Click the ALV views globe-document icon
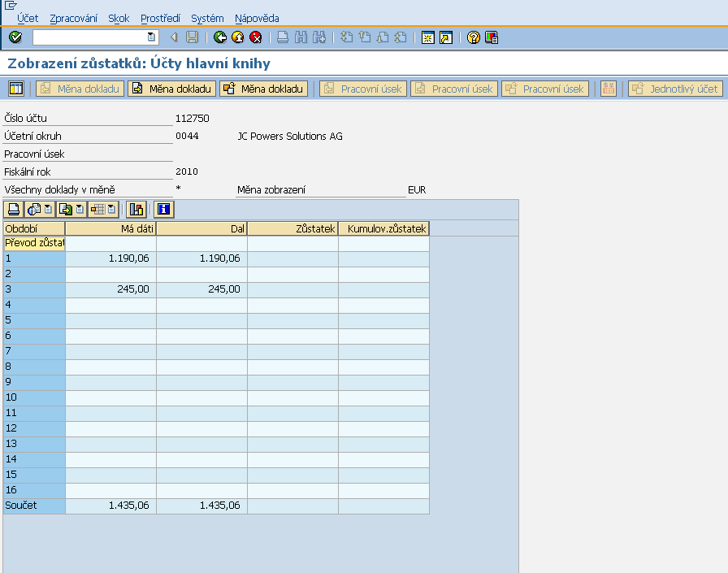 point(34,210)
